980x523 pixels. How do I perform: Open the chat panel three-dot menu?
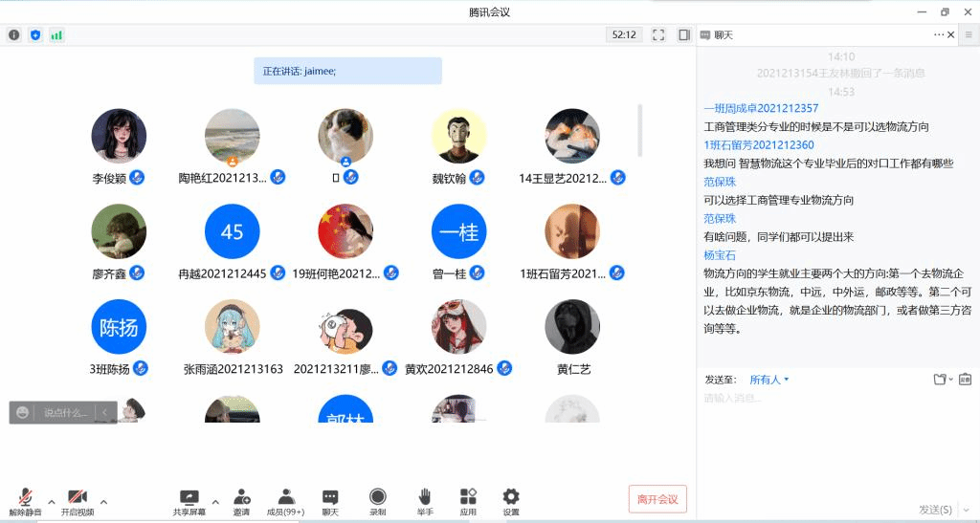(x=939, y=35)
